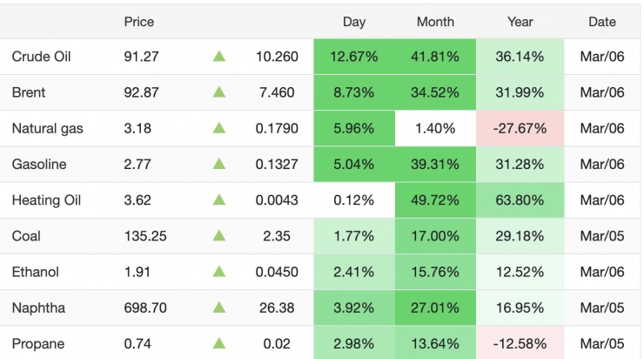
Task: Click the green triangle in Coal row
Action: coord(218,235)
